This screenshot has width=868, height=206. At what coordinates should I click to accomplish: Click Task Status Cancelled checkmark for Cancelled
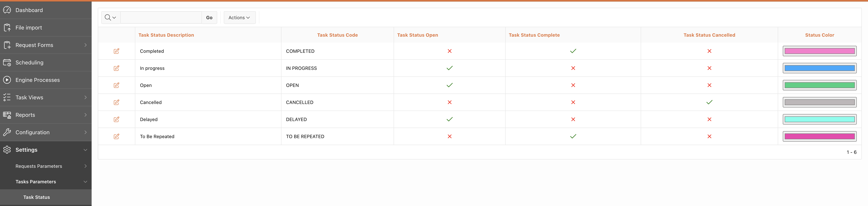point(709,102)
